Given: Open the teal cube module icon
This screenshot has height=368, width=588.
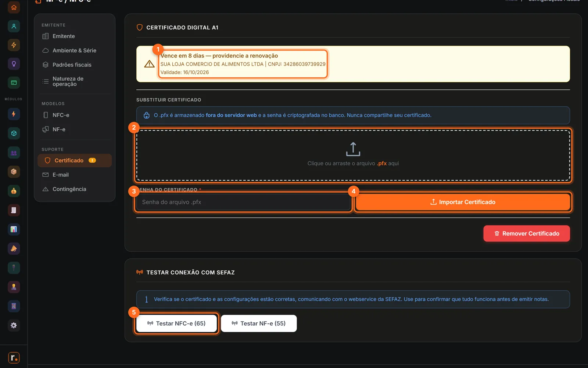Looking at the screenshot, I should (x=14, y=133).
